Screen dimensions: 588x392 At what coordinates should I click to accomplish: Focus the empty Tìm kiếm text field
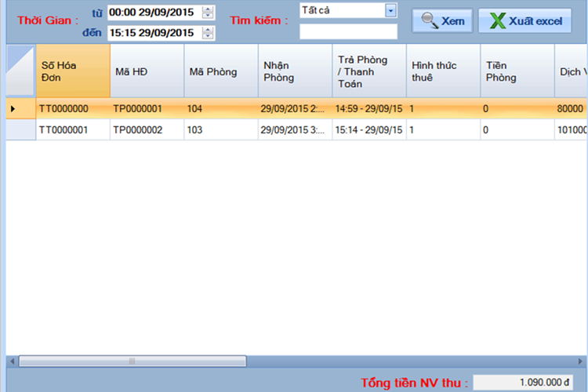348,31
